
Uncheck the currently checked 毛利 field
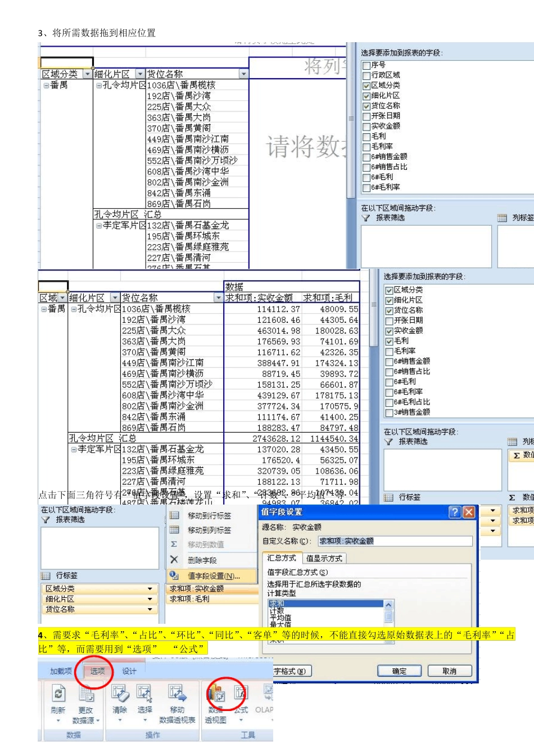389,341
